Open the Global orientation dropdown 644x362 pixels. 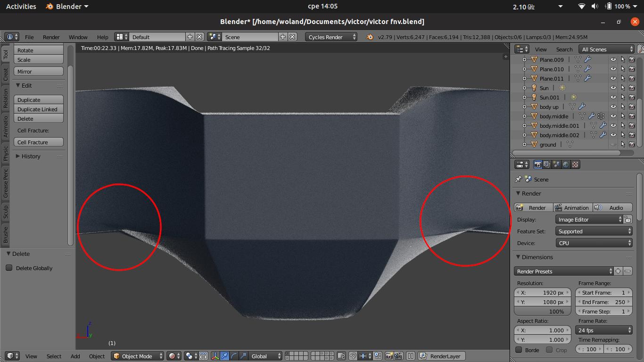coord(265,356)
